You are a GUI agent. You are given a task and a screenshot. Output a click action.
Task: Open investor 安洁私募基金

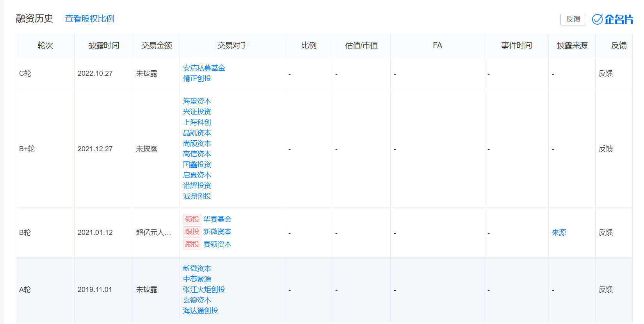tap(204, 68)
